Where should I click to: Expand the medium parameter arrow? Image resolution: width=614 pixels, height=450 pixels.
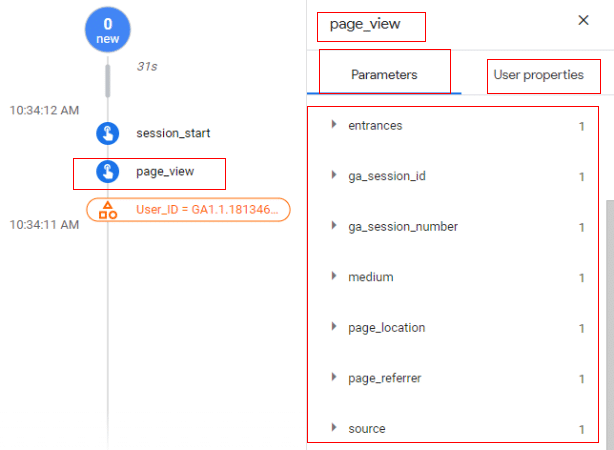pyautogui.click(x=334, y=277)
